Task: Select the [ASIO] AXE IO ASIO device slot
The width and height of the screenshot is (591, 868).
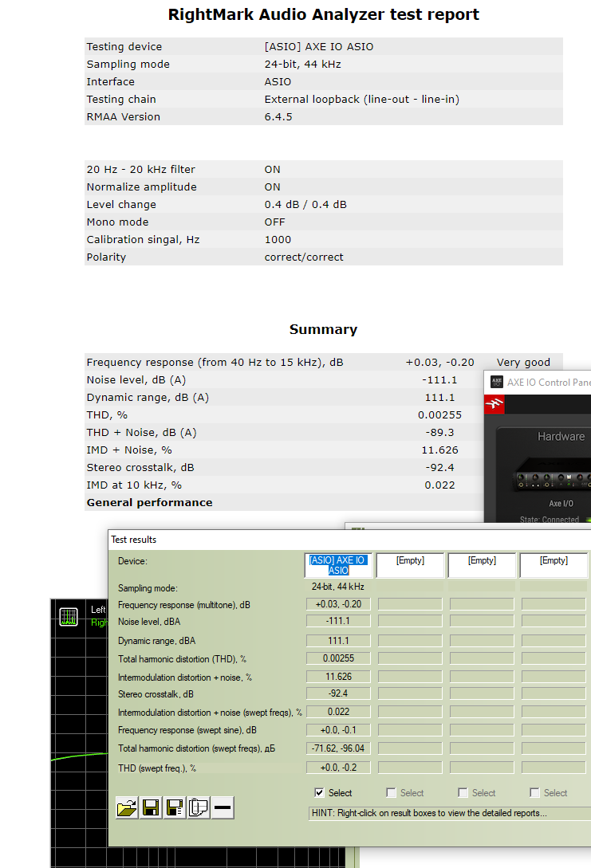Action: point(338,565)
